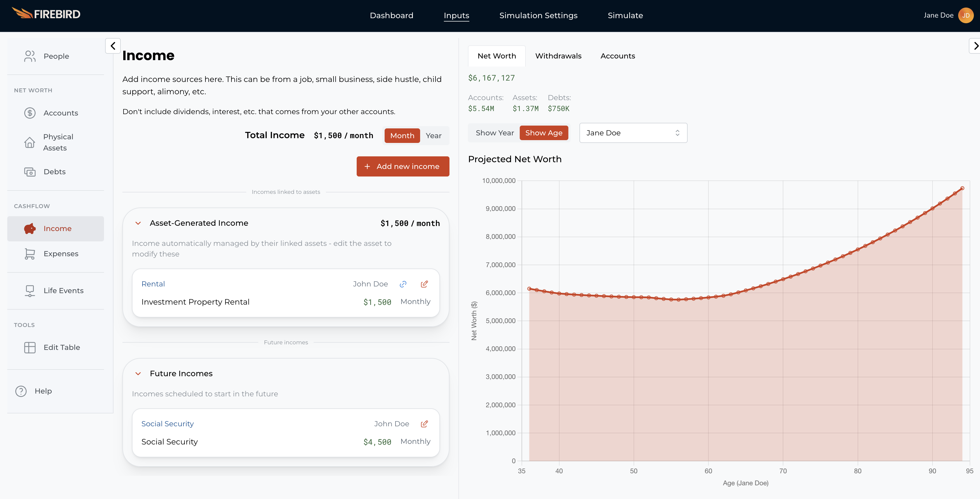Open the Edit Table tool icon
The width and height of the screenshot is (980, 499).
tap(30, 347)
